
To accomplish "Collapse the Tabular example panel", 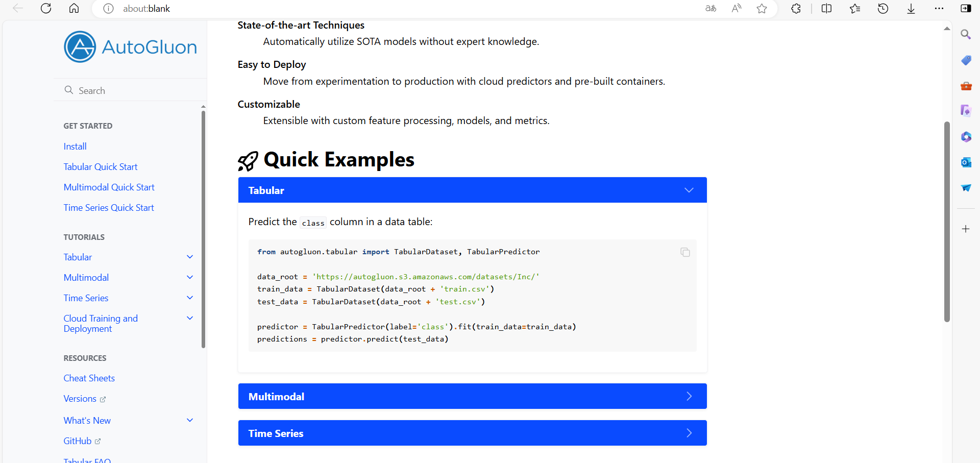I will (x=689, y=190).
